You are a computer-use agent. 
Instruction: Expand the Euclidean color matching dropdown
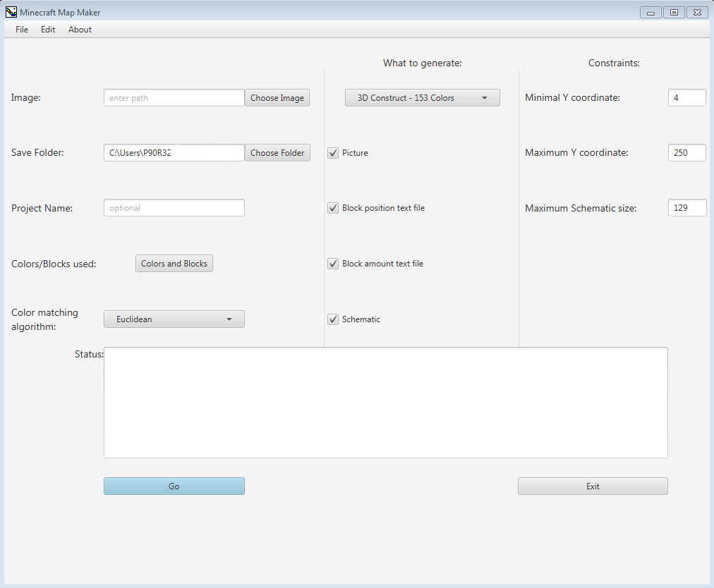174,319
